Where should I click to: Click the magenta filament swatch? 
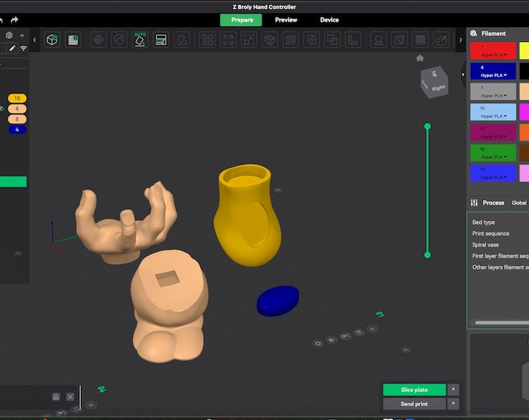[x=524, y=112]
